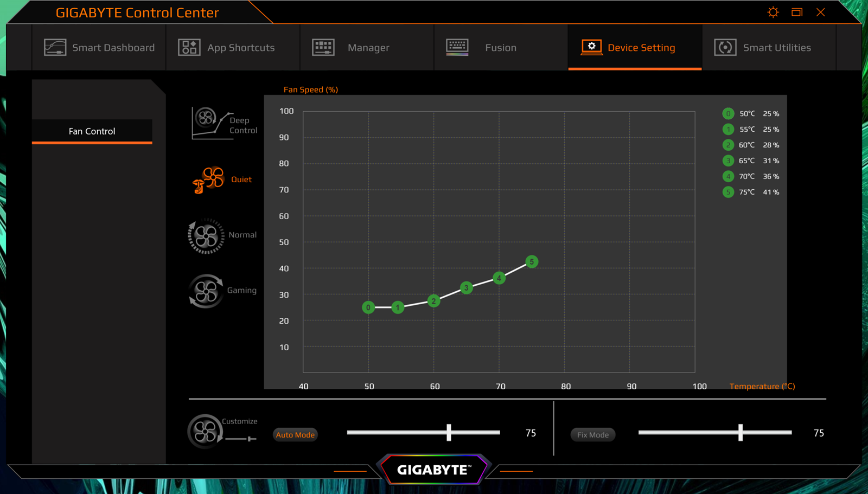Click legend marker 3 for 65°C

(x=728, y=161)
